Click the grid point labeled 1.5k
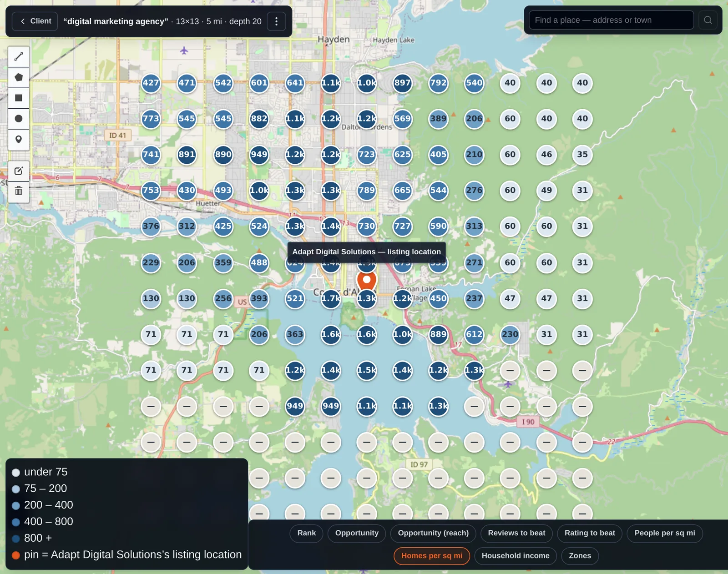 tap(367, 370)
